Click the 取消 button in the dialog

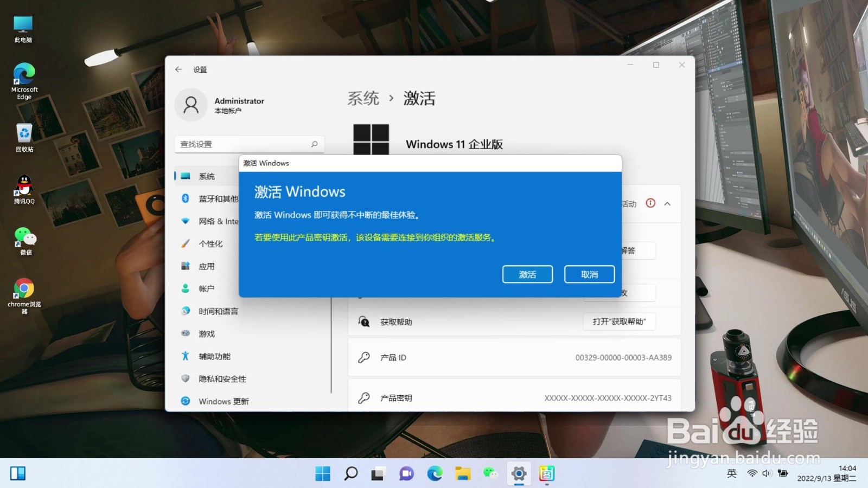click(589, 274)
